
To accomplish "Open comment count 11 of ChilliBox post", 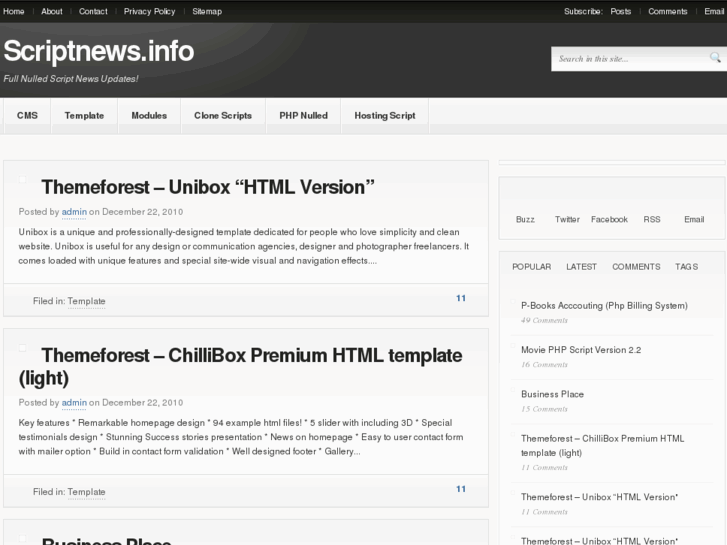I will click(x=461, y=489).
